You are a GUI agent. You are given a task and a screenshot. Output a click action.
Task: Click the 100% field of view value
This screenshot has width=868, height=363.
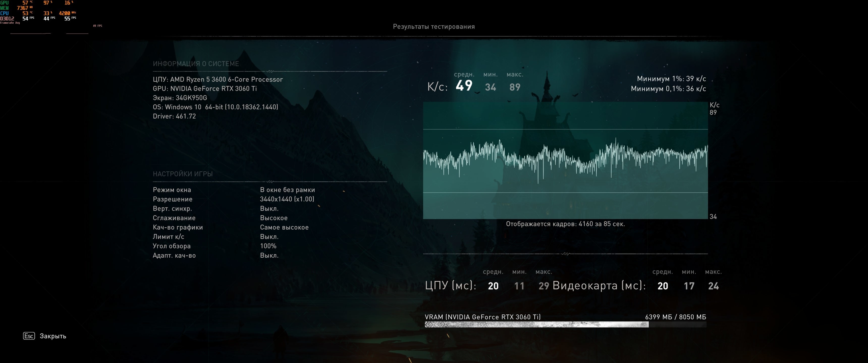click(x=268, y=246)
